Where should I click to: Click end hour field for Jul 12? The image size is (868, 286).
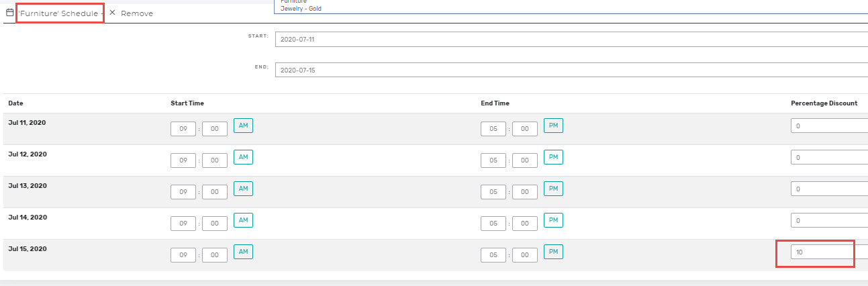[x=493, y=160]
